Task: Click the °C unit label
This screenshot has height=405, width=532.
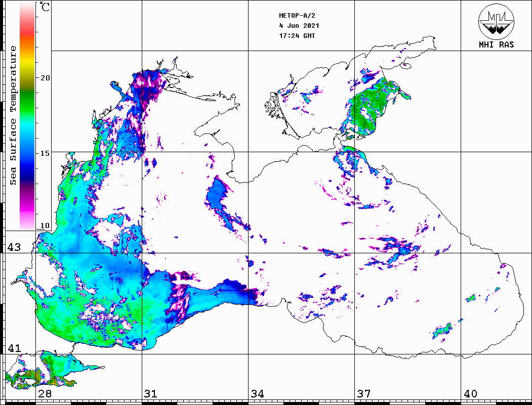Action: [x=44, y=7]
